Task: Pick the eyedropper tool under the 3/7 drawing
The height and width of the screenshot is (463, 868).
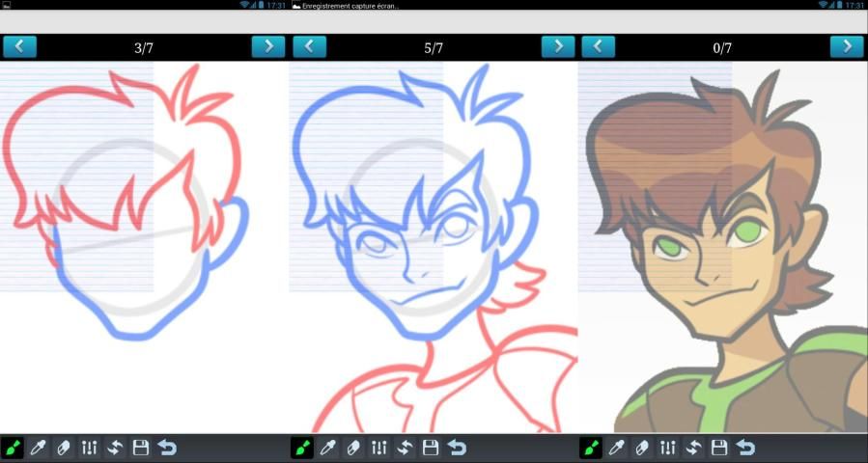Action: [x=39, y=448]
